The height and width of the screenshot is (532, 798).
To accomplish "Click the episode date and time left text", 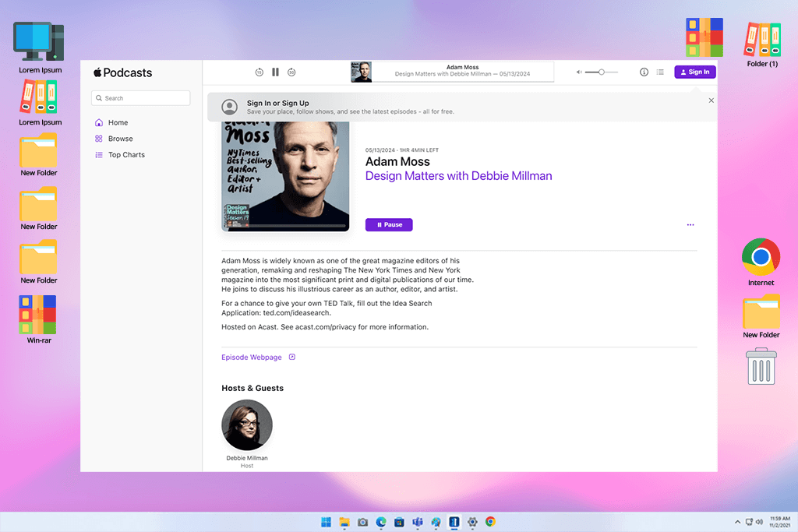I will click(402, 150).
